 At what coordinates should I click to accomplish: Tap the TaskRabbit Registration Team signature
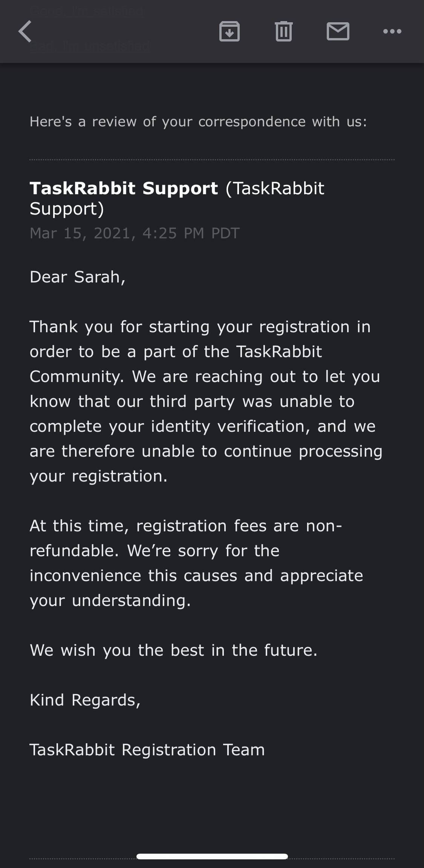[147, 750]
